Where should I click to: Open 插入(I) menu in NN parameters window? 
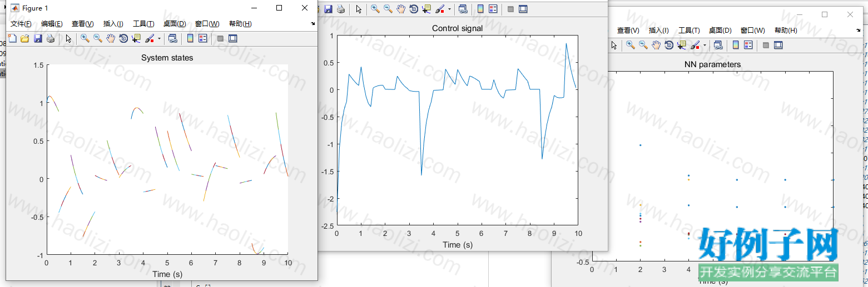[x=659, y=31]
